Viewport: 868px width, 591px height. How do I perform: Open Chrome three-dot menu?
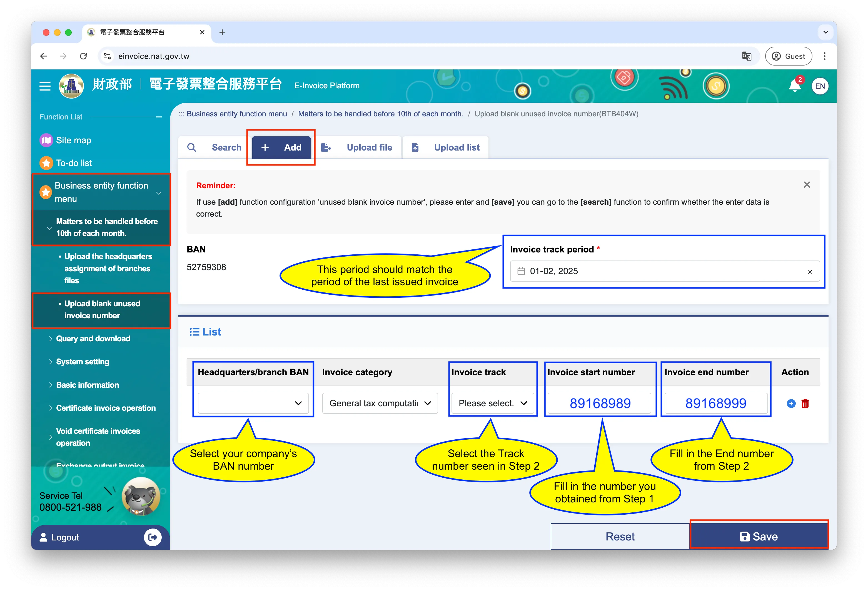(x=824, y=56)
